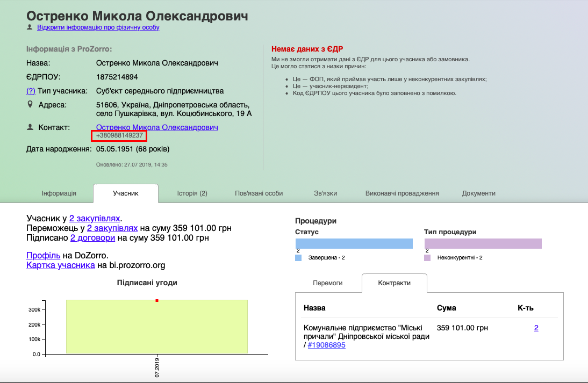This screenshot has width=588, height=383.
Task: Switch to Виконавчі провадження tab
Action: click(402, 193)
